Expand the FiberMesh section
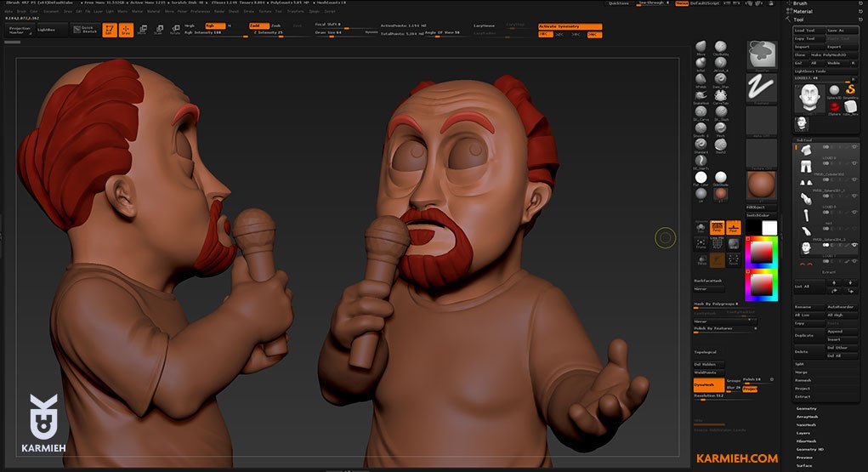This screenshot has width=868, height=472. click(x=807, y=441)
